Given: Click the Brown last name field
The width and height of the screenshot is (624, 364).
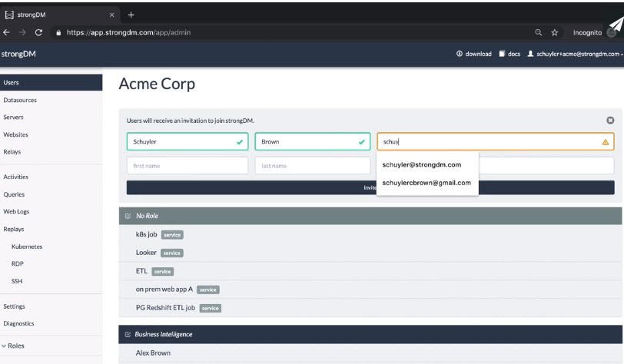Looking at the screenshot, I should click(313, 141).
